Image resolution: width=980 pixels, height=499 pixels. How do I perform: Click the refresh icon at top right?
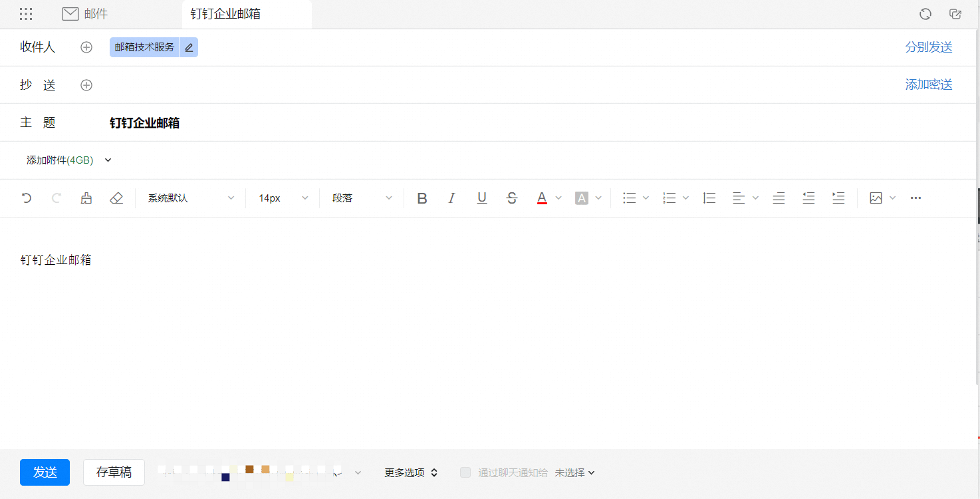[x=925, y=14]
